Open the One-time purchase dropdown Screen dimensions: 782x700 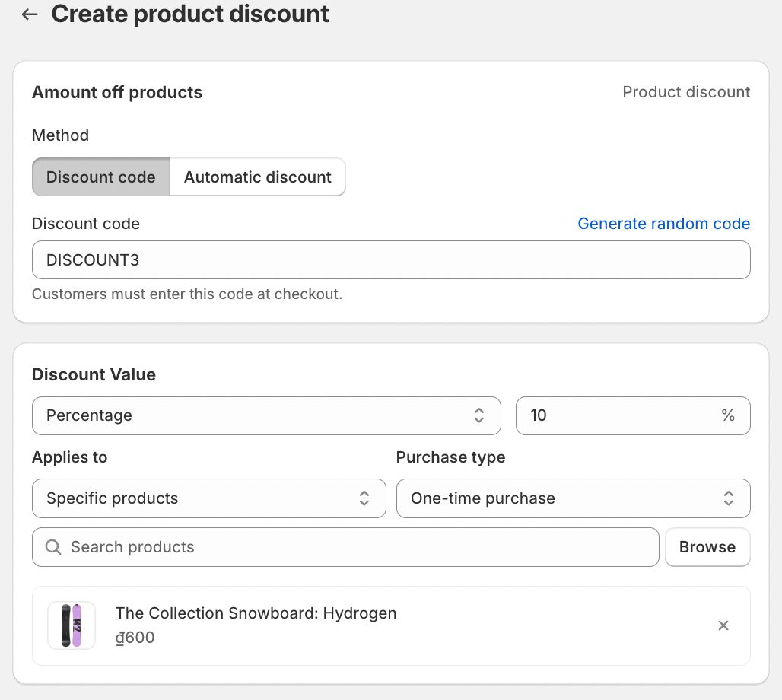pos(573,498)
